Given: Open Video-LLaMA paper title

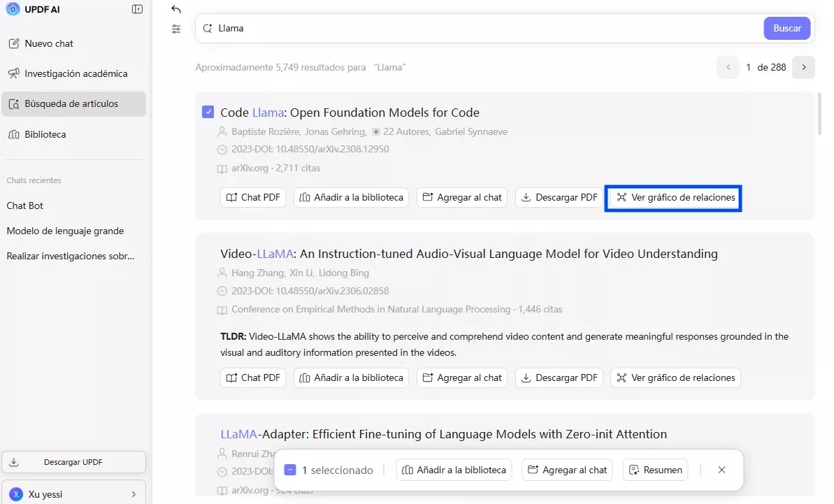Looking at the screenshot, I should point(469,254).
